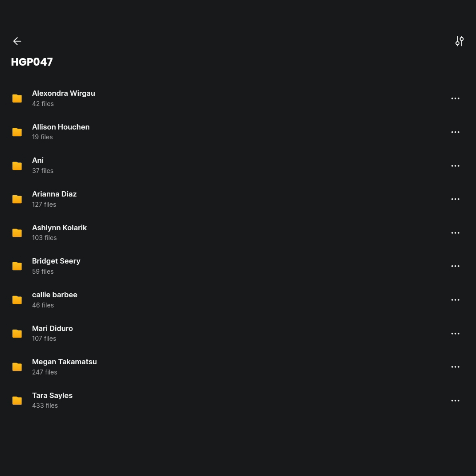Click the HGP047 folder title
The width and height of the screenshot is (476, 476).
pos(32,62)
